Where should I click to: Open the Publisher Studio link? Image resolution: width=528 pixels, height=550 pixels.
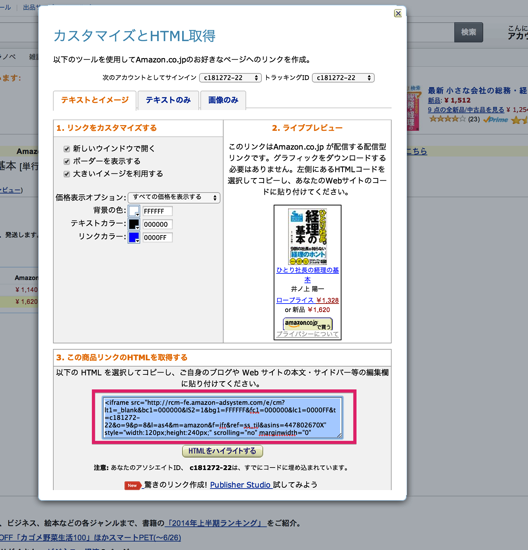coord(240,485)
